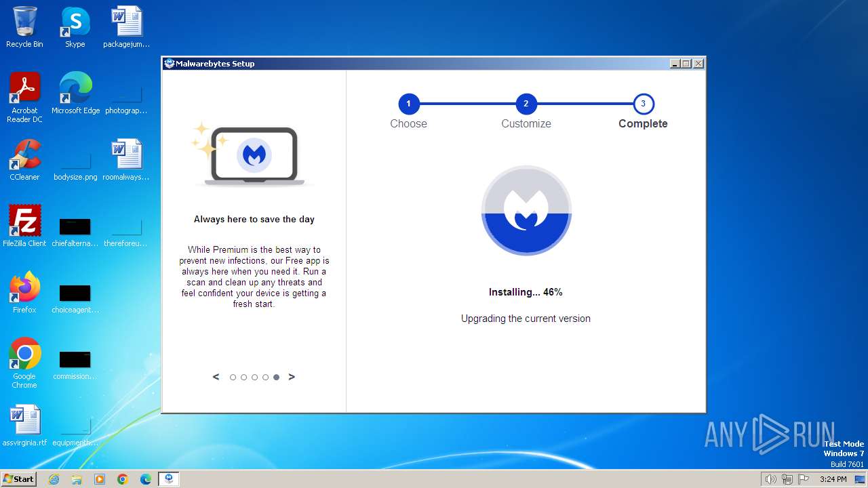Click the Action Center flag icon
The height and width of the screenshot is (488, 868).
pyautogui.click(x=804, y=479)
